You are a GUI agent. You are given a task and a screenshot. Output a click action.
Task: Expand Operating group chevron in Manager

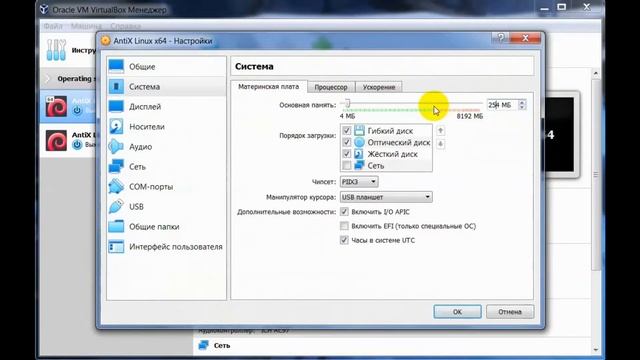coord(47,78)
